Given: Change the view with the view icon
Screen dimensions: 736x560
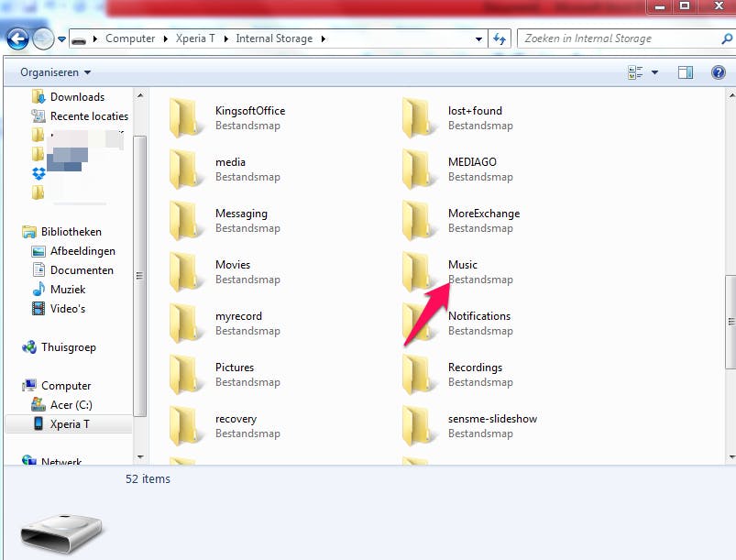Looking at the screenshot, I should click(x=635, y=72).
